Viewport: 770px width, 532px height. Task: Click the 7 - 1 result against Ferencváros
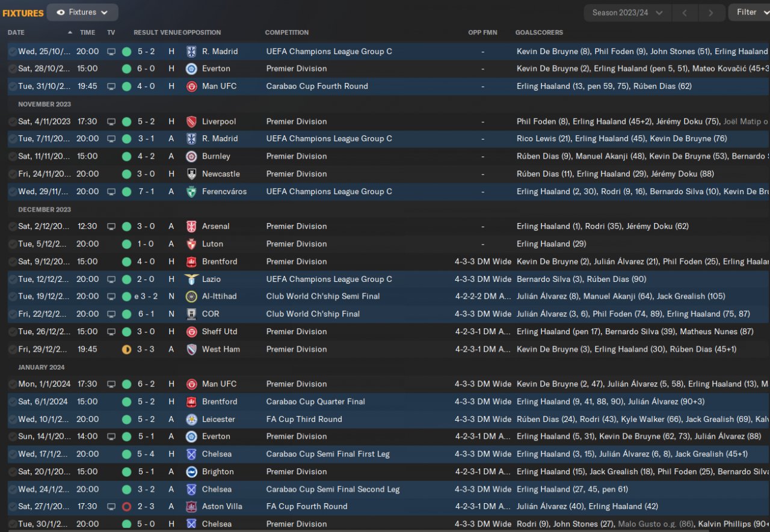coord(146,192)
